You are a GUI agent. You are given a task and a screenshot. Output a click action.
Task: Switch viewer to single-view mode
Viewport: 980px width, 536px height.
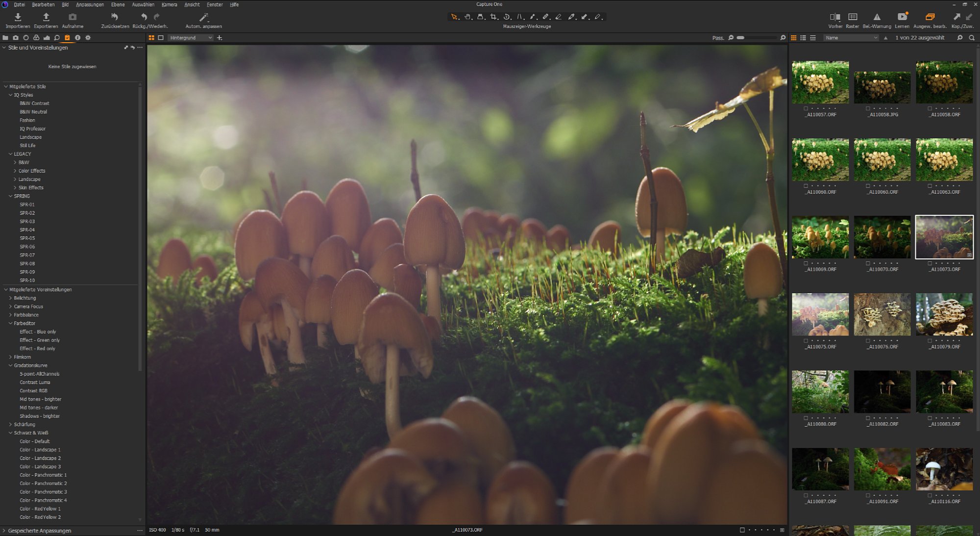tap(161, 38)
